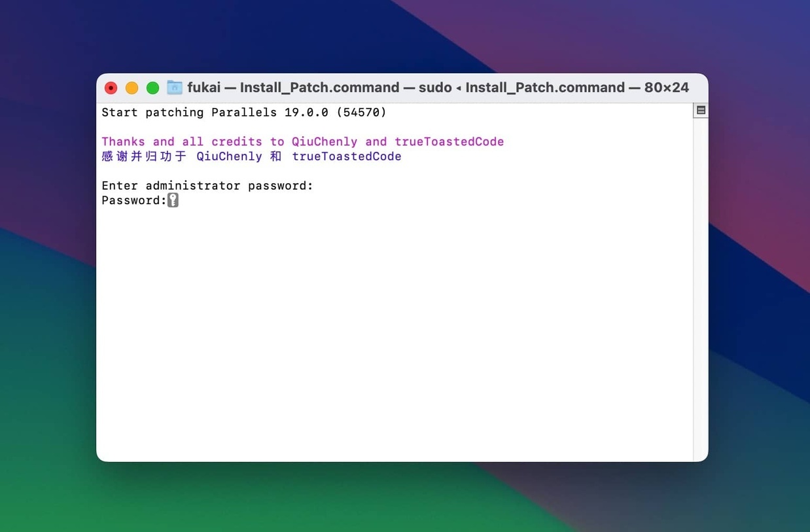This screenshot has height=532, width=810.
Task: Click the key icon after the Password prompt
Action: point(173,200)
